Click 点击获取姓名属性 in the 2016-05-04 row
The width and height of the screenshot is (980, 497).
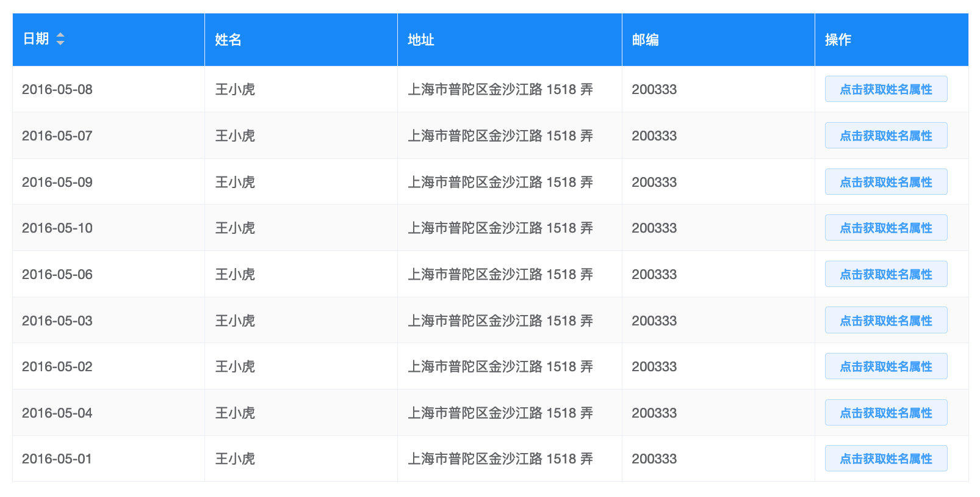pyautogui.click(x=886, y=413)
